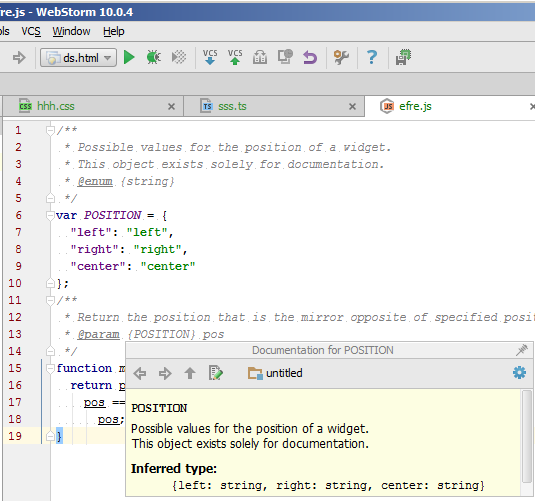Click underlined pos on line 17
This screenshot has width=535, height=501.
coord(94,402)
